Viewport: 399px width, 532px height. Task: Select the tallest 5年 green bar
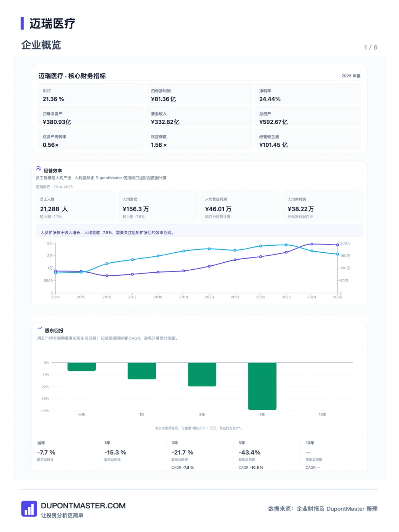click(x=262, y=386)
